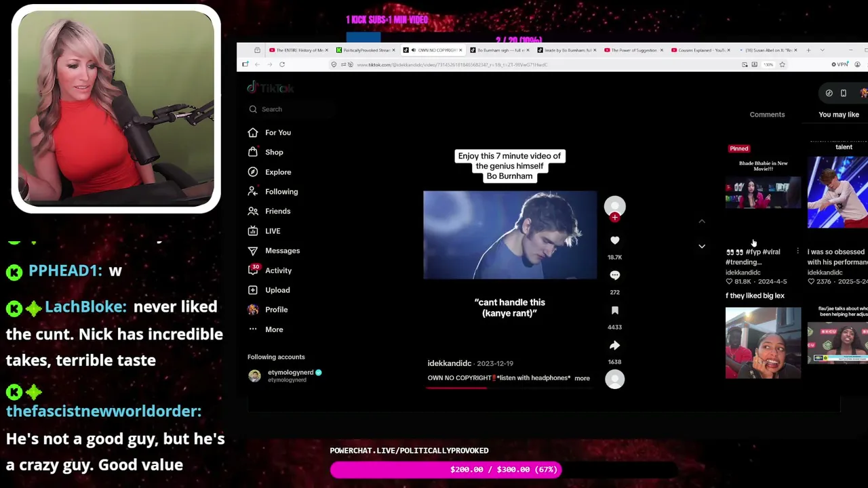Image resolution: width=868 pixels, height=488 pixels.
Task: Switch to 'Inside by Bo Burnham' browser tab
Action: [566, 50]
